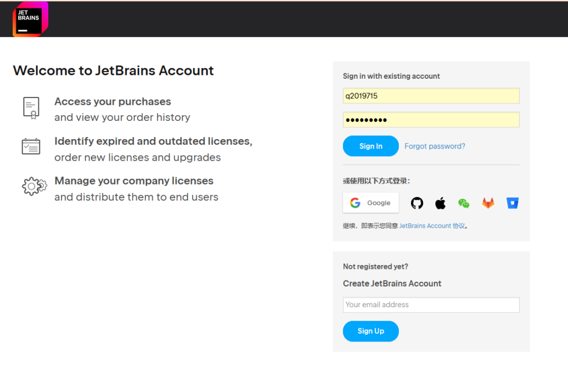Use the Bitbucket login icon
The height and width of the screenshot is (392, 568).
coord(512,203)
